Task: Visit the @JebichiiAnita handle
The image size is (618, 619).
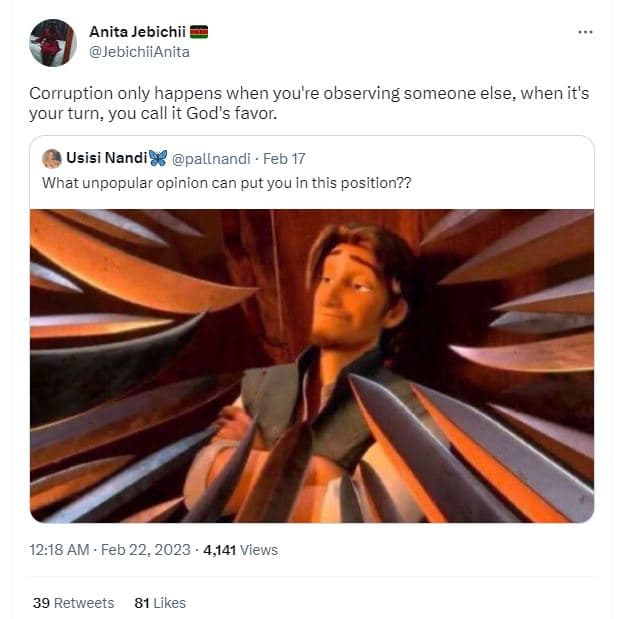Action: [x=139, y=52]
